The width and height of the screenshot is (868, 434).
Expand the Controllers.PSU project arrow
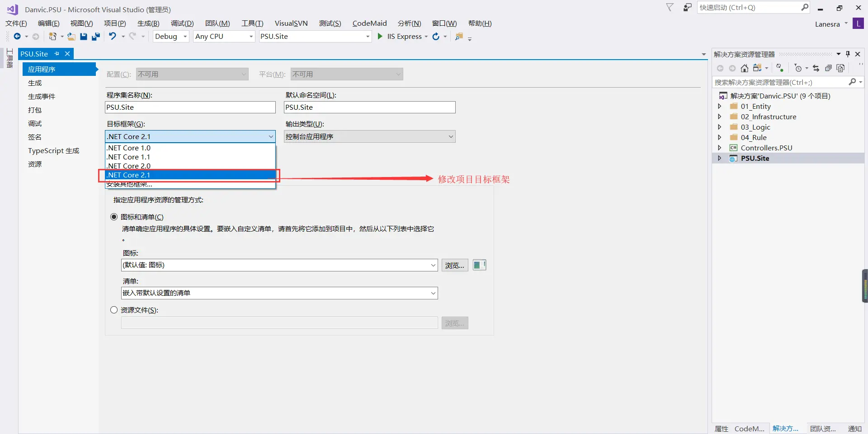pos(719,148)
